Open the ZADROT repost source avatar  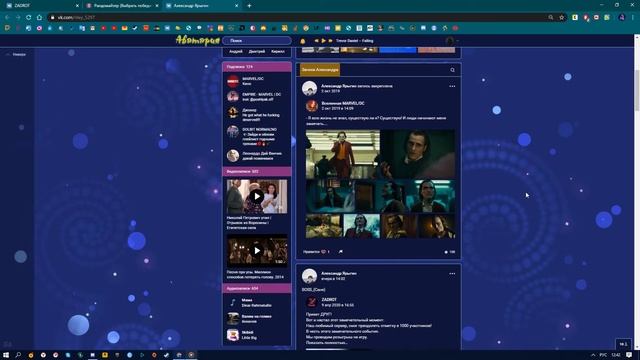click(312, 302)
